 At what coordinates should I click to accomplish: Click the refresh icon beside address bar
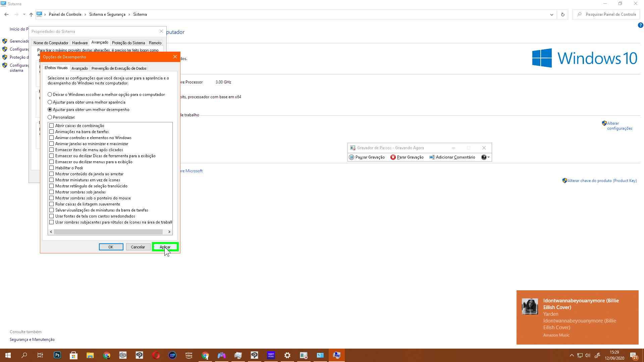pyautogui.click(x=562, y=14)
